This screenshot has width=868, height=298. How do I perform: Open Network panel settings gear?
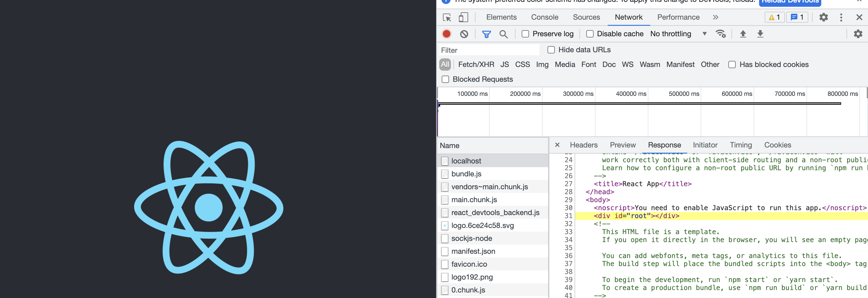pyautogui.click(x=858, y=34)
